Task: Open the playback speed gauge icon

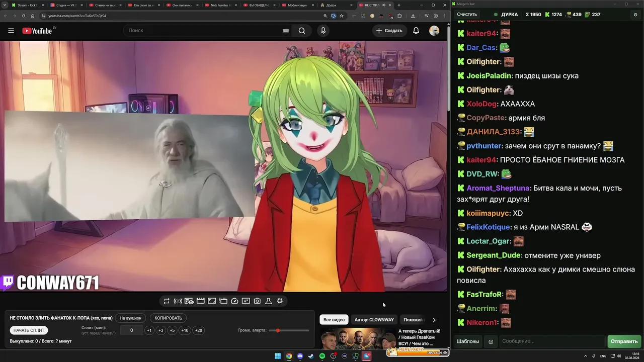Action: point(234,301)
